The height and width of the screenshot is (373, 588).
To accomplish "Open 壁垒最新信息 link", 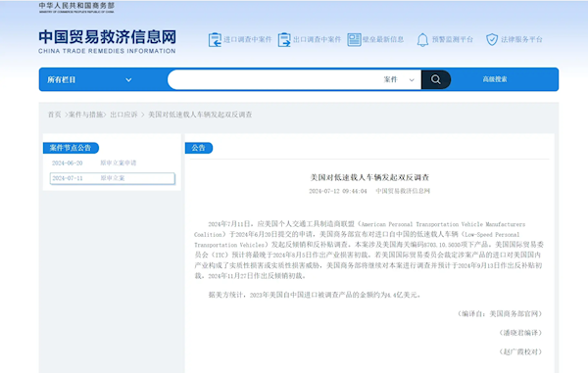I will coord(383,39).
